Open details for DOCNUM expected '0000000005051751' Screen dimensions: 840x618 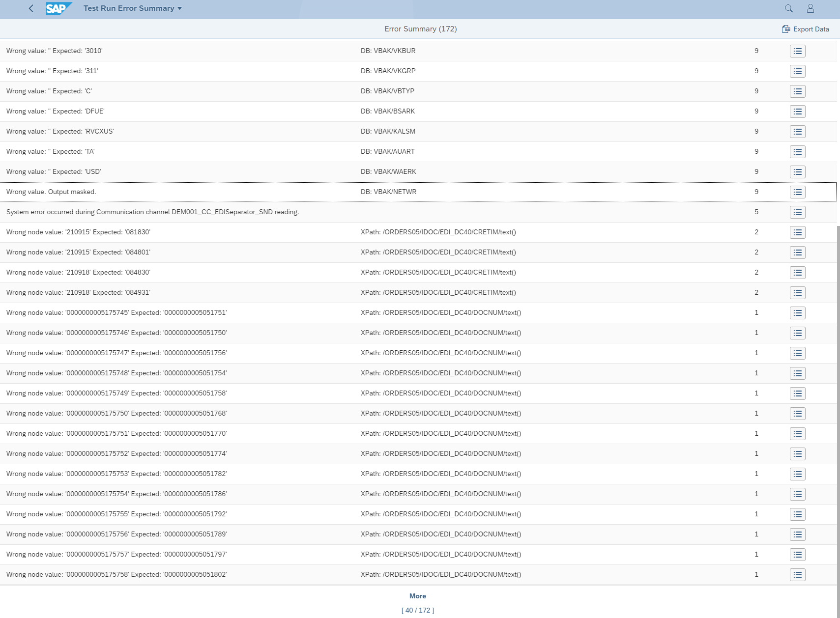pyautogui.click(x=797, y=313)
